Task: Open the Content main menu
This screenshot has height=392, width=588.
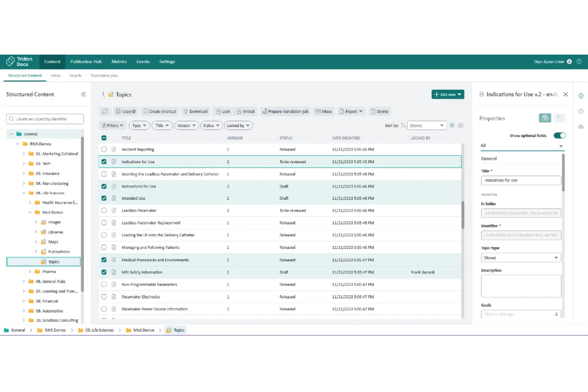Action: [52, 62]
